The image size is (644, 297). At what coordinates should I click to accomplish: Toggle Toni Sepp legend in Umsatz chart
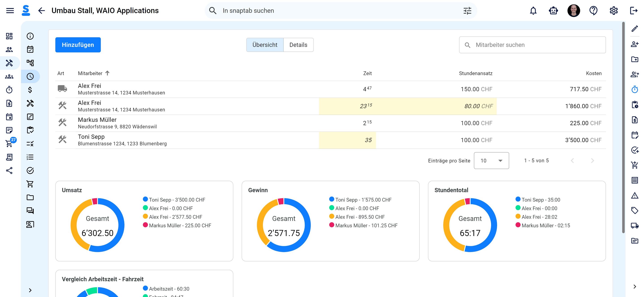(174, 200)
